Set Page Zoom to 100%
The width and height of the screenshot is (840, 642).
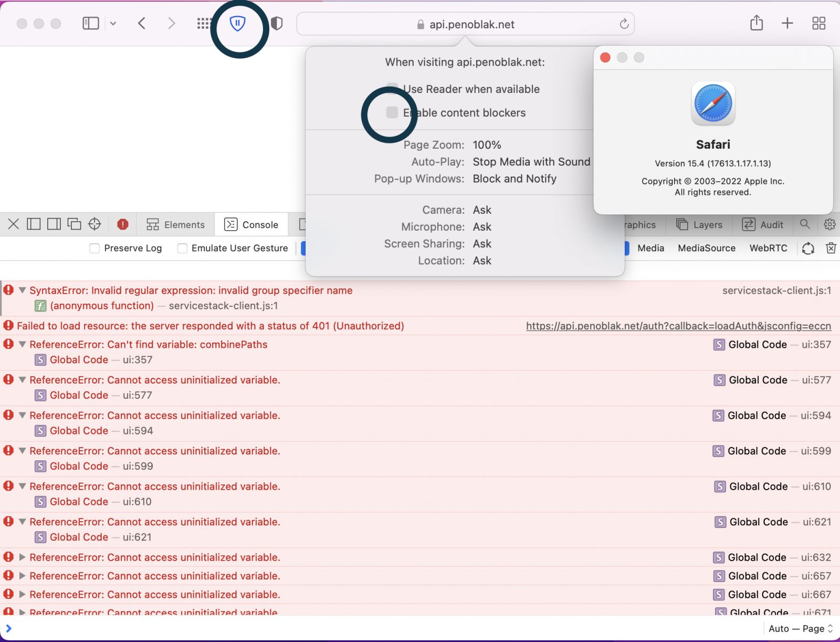click(487, 144)
